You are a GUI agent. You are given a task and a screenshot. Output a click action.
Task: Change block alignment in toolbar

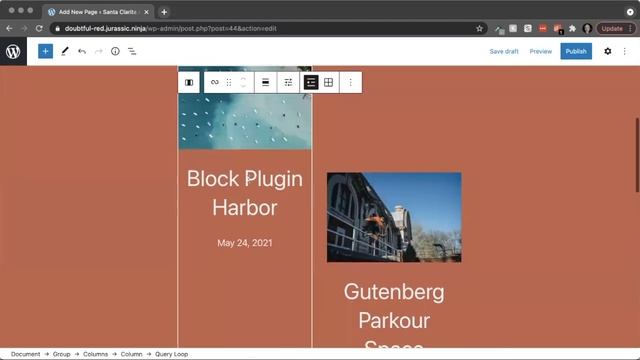265,82
